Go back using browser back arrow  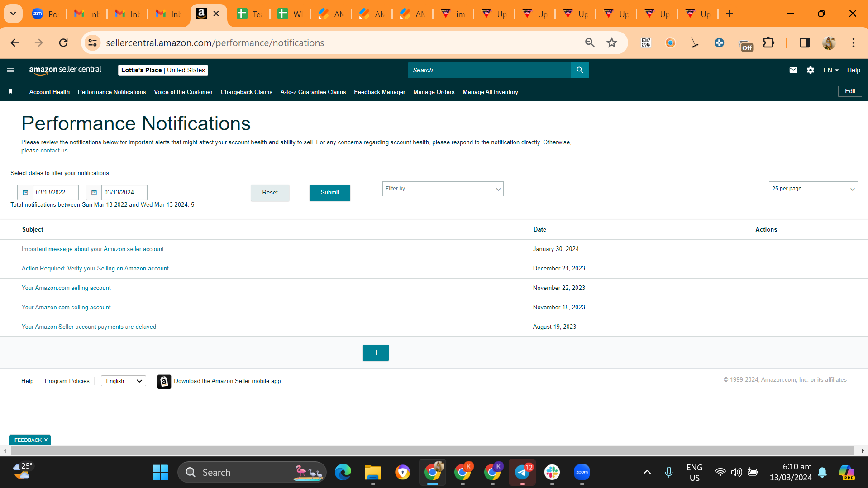coord(14,43)
